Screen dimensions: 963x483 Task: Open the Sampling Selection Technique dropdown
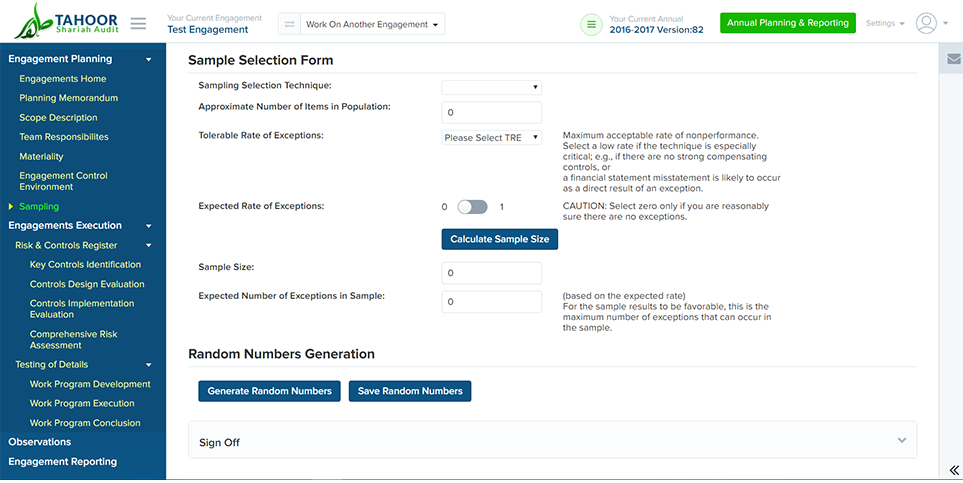(x=491, y=87)
